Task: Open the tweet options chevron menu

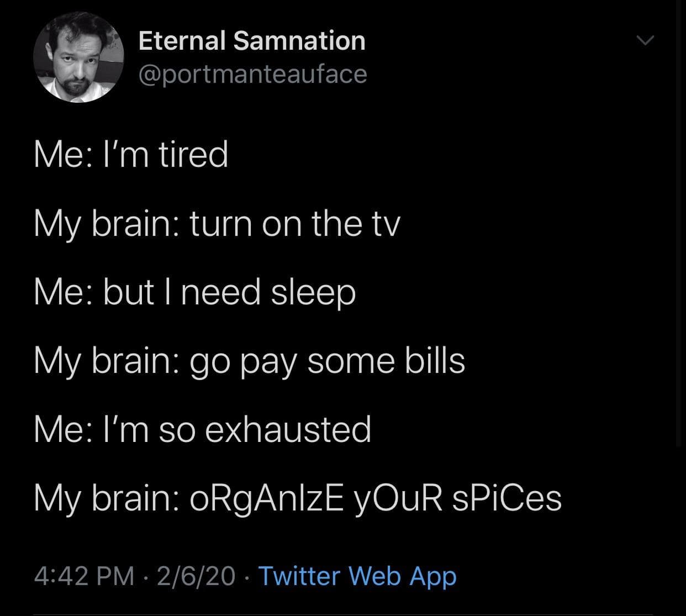Action: click(644, 40)
